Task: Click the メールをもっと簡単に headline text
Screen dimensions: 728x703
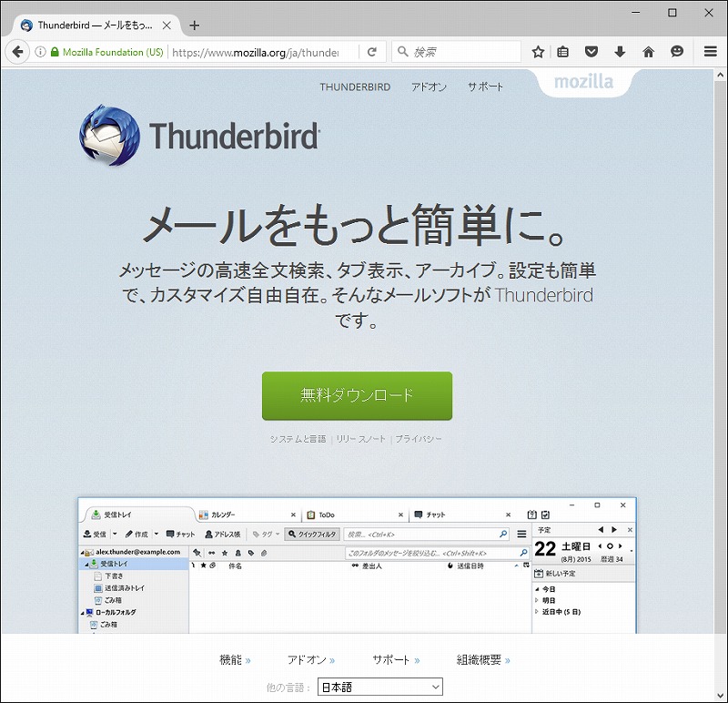Action: (355, 225)
